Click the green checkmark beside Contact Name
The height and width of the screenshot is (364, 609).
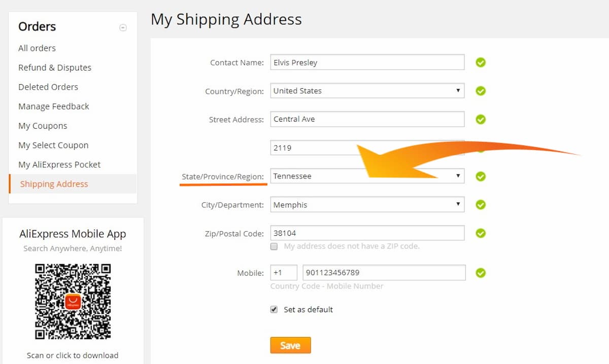pyautogui.click(x=481, y=62)
